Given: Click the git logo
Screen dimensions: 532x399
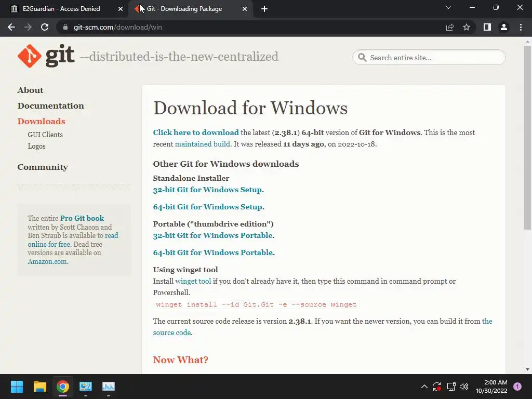Looking at the screenshot, I should click(46, 56).
